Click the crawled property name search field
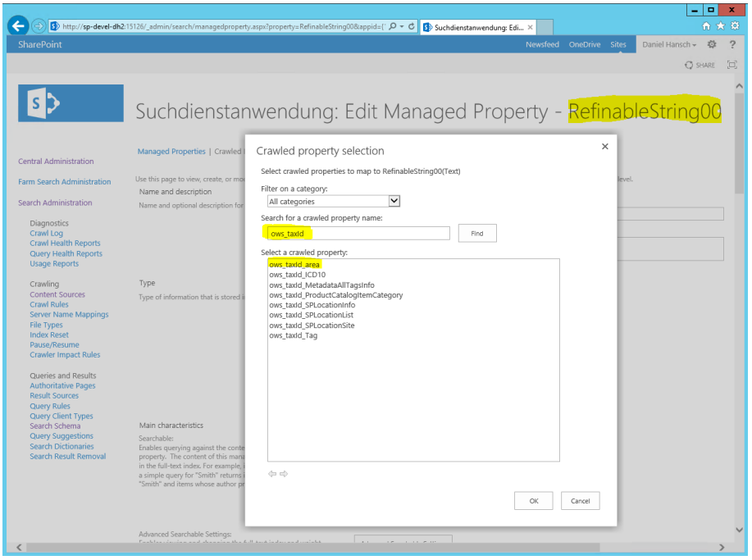 click(x=359, y=234)
